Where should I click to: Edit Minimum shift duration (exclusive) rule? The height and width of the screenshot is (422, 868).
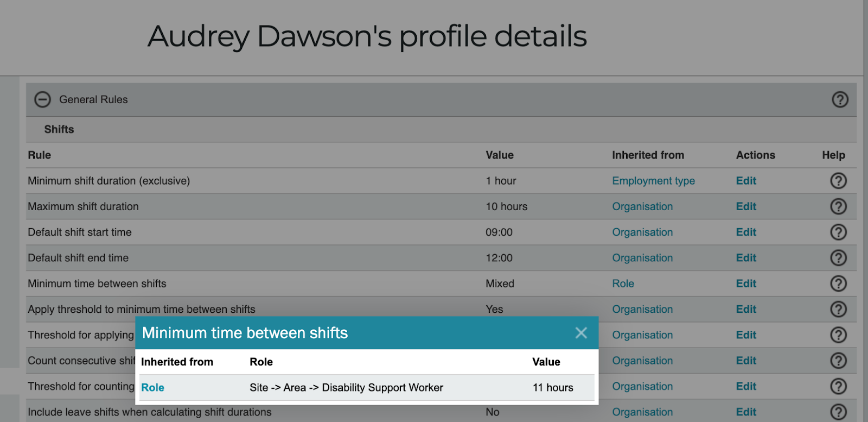click(x=746, y=181)
